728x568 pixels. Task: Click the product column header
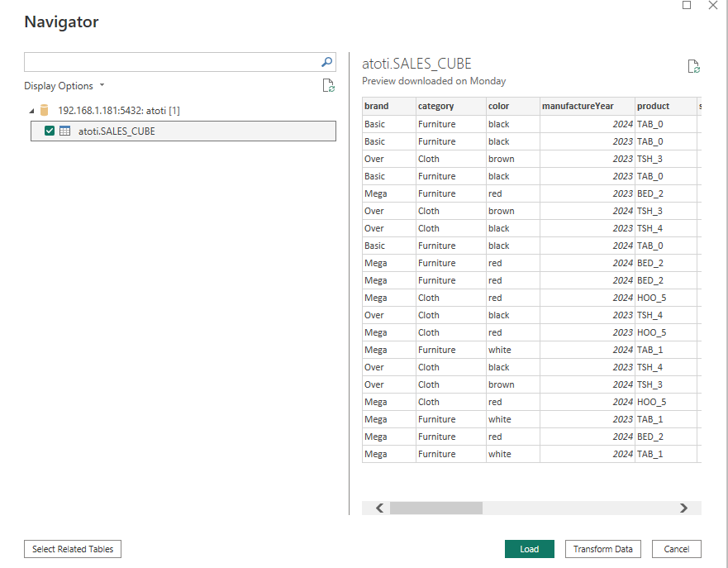pos(666,107)
